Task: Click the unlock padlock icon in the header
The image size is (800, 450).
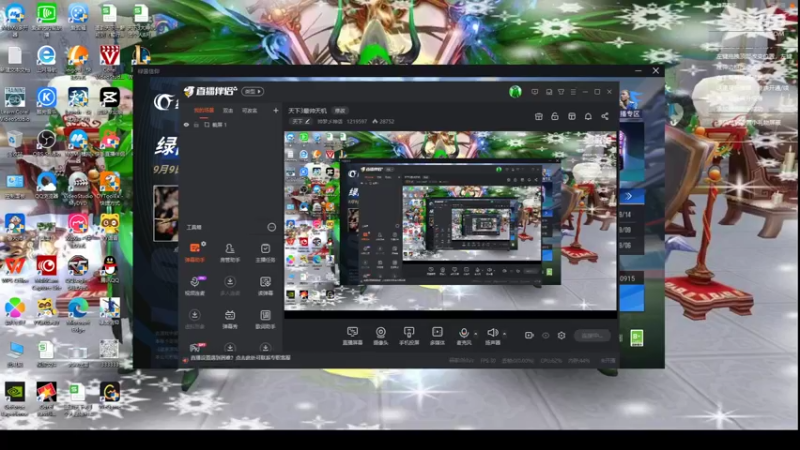Action: tap(555, 116)
